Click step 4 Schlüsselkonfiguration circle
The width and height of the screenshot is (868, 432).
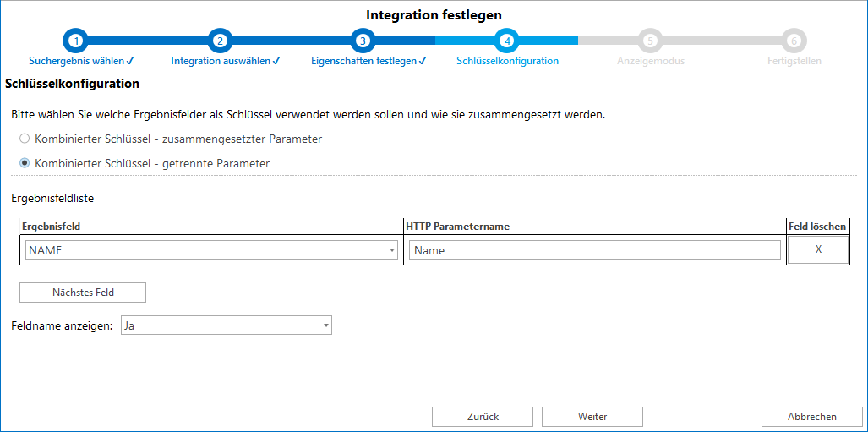pos(506,40)
